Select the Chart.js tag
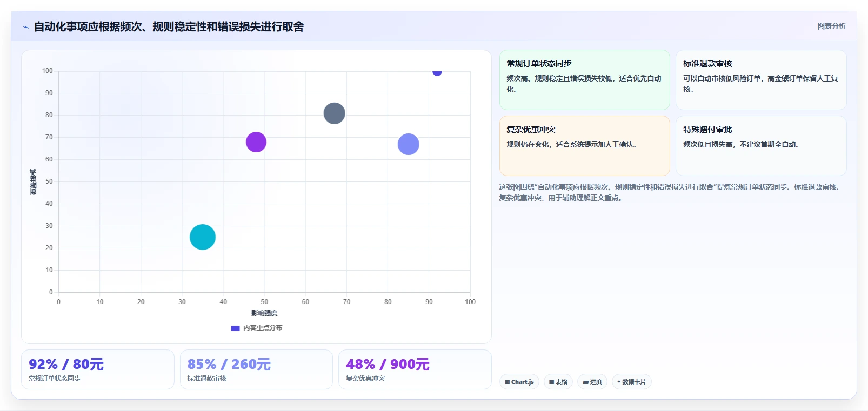The image size is (868, 411). (519, 382)
